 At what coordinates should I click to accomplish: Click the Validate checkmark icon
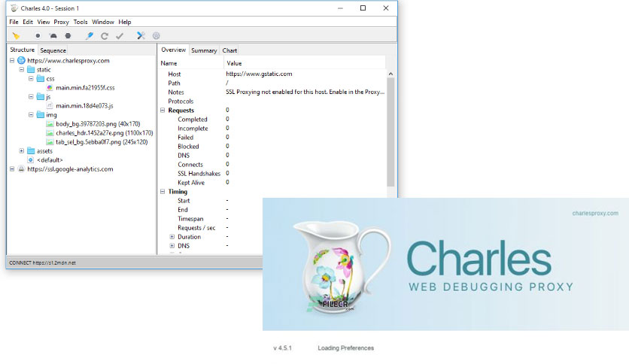pyautogui.click(x=120, y=36)
